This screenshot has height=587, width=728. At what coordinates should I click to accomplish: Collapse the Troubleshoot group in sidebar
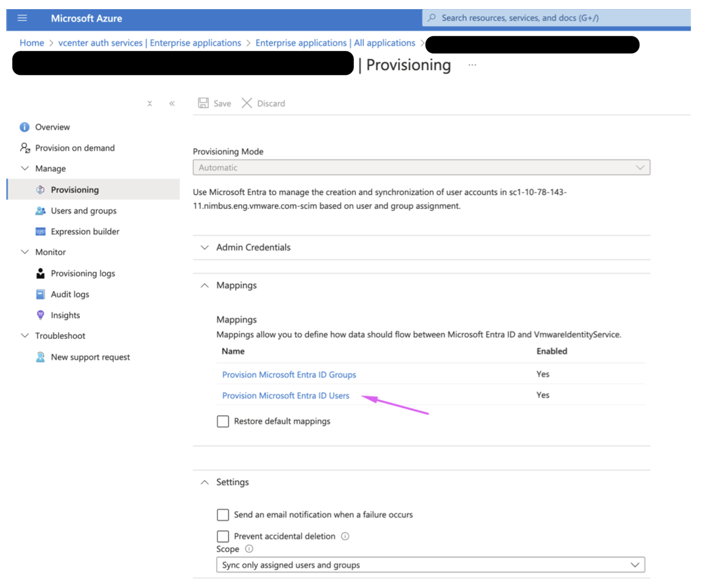[x=25, y=336]
